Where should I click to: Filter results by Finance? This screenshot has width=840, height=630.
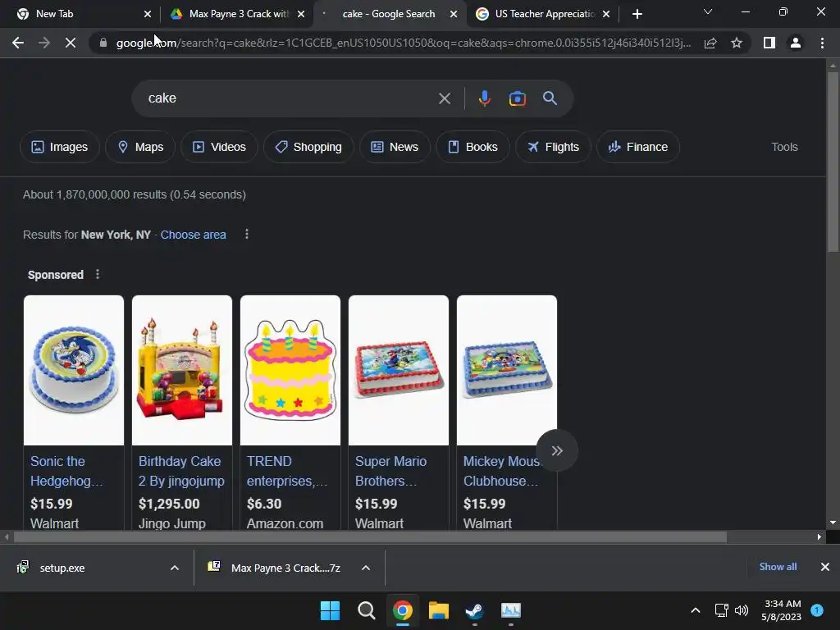pos(638,147)
